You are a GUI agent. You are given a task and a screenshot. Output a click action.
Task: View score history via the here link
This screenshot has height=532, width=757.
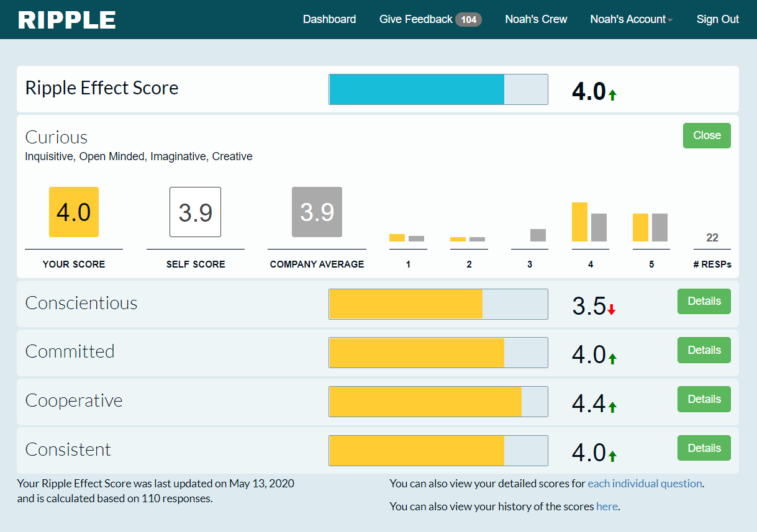607,507
